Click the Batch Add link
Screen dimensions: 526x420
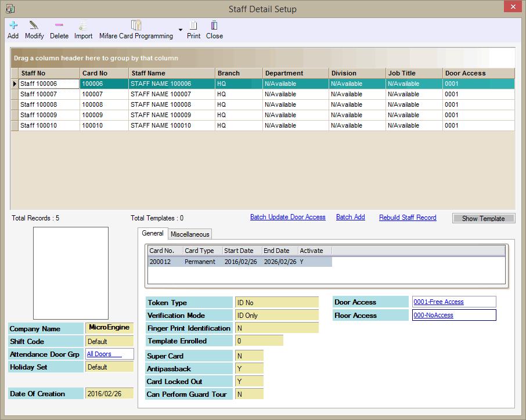click(350, 217)
